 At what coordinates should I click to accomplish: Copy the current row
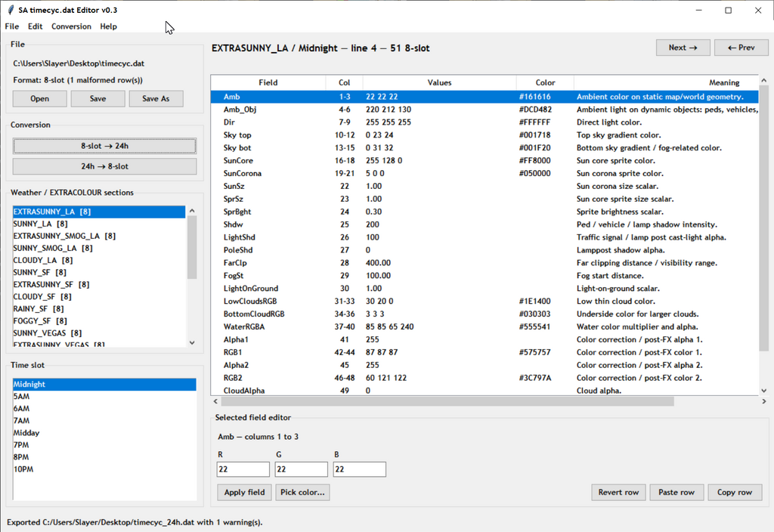pyautogui.click(x=735, y=493)
